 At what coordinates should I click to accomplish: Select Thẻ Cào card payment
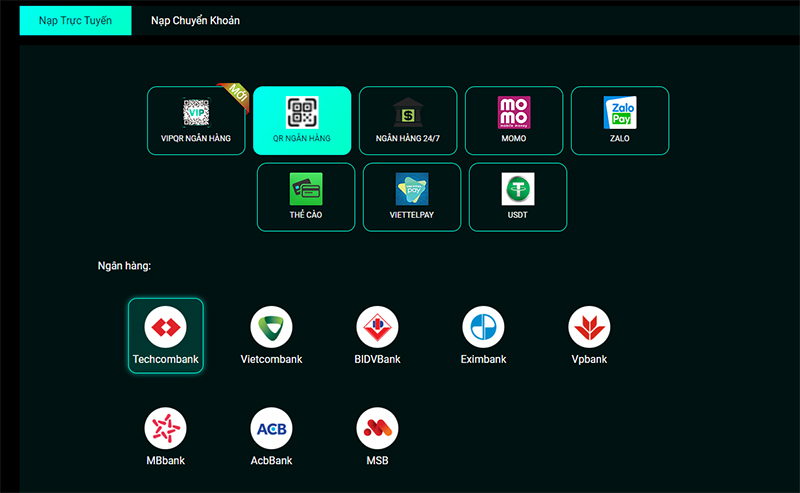tap(306, 197)
